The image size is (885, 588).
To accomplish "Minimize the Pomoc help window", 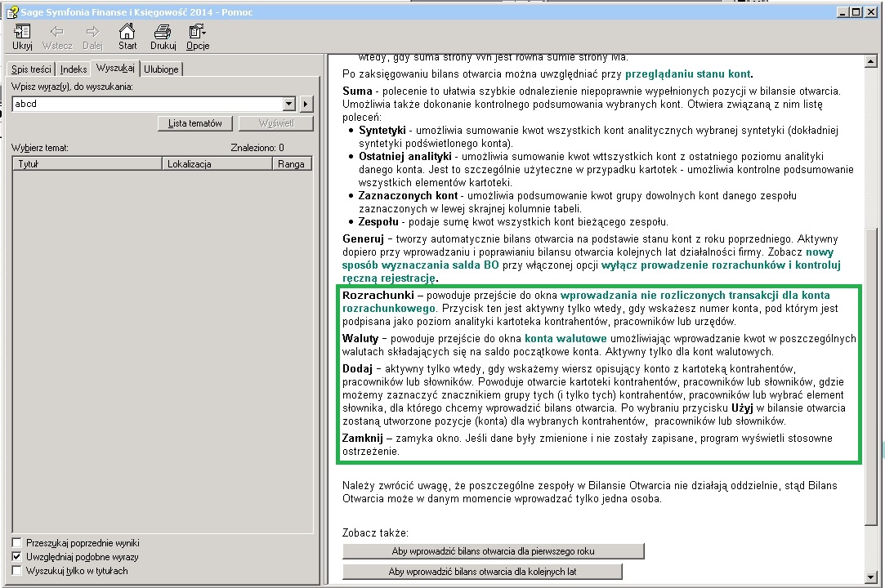I will 843,12.
